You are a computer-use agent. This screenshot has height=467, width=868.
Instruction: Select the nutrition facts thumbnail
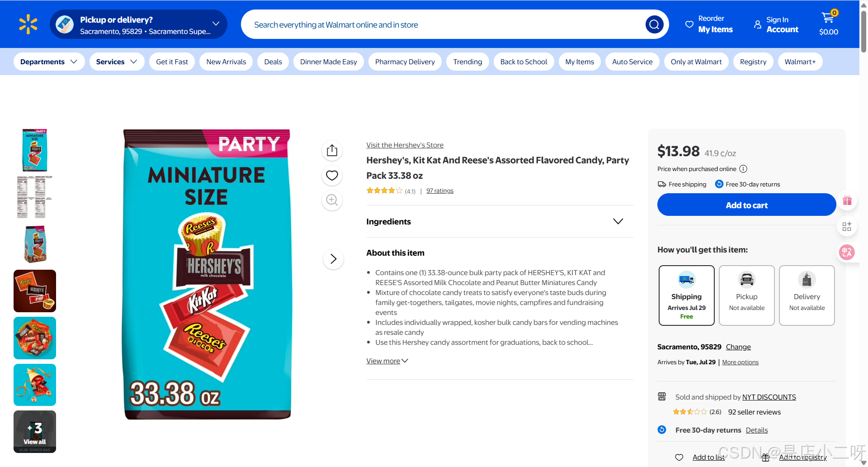35,197
